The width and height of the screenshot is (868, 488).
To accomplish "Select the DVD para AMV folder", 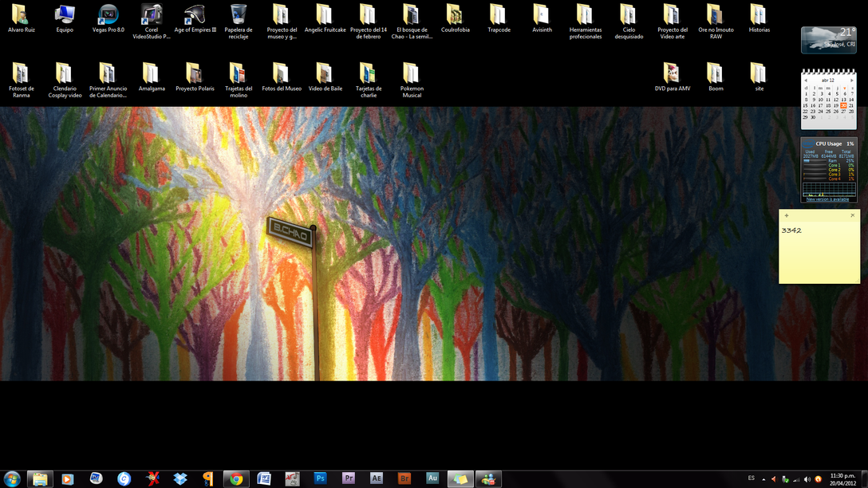I will click(672, 77).
